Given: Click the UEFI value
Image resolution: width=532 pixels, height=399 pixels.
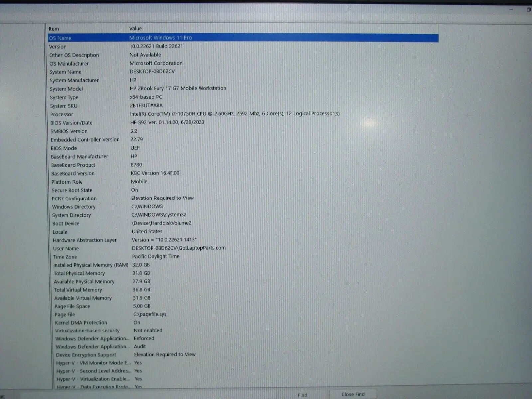Looking at the screenshot, I should (135, 148).
